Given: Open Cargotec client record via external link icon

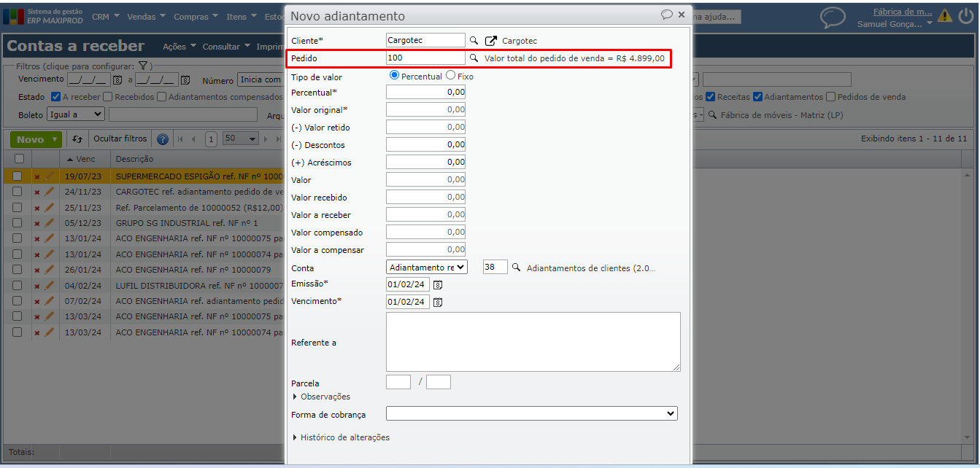Looking at the screenshot, I should [491, 41].
